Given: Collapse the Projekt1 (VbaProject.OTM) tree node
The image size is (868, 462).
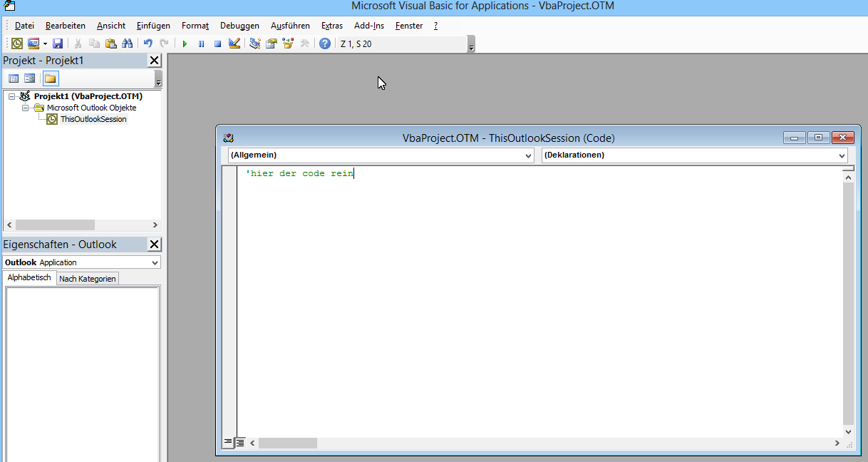Looking at the screenshot, I should coord(12,96).
